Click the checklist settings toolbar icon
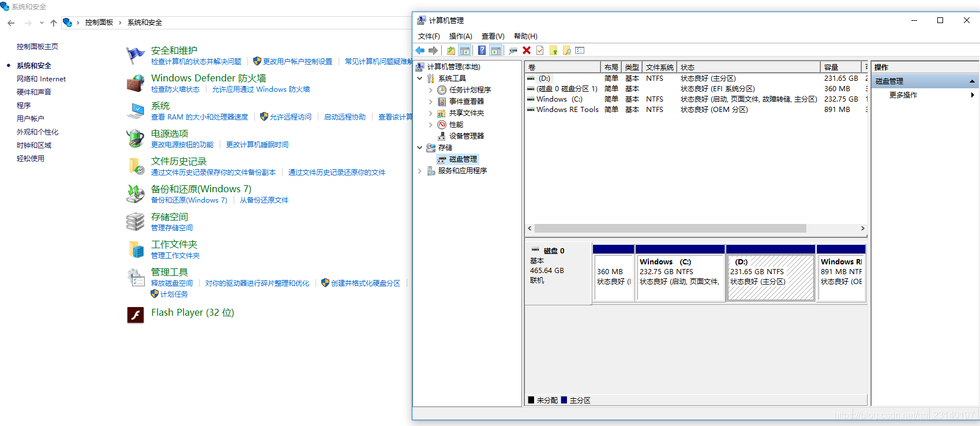This screenshot has width=980, height=426. (580, 51)
